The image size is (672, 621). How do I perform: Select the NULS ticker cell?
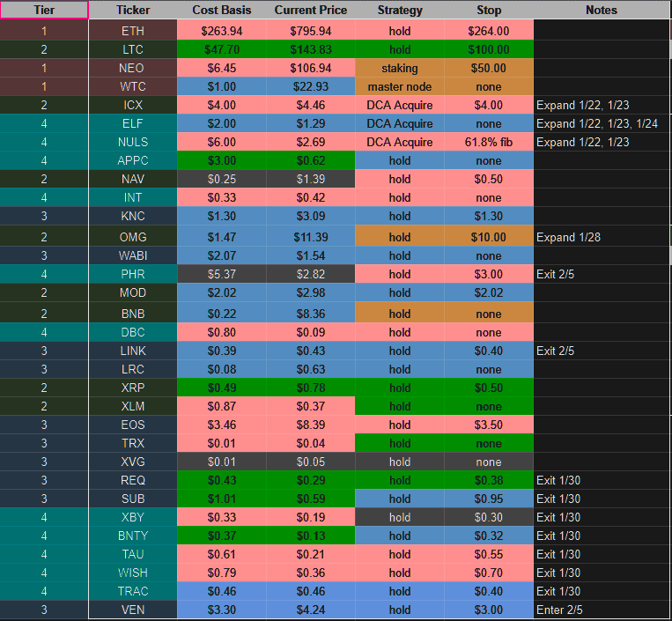tap(133, 142)
